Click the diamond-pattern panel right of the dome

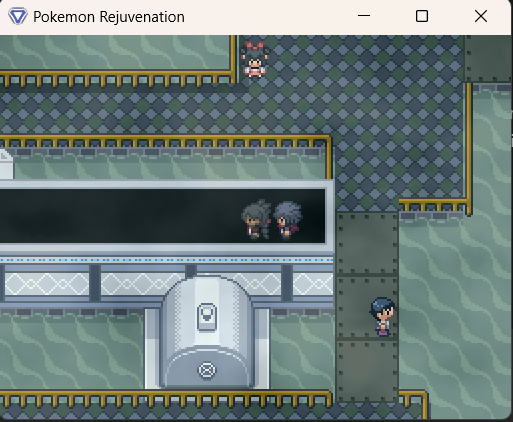tap(313, 284)
